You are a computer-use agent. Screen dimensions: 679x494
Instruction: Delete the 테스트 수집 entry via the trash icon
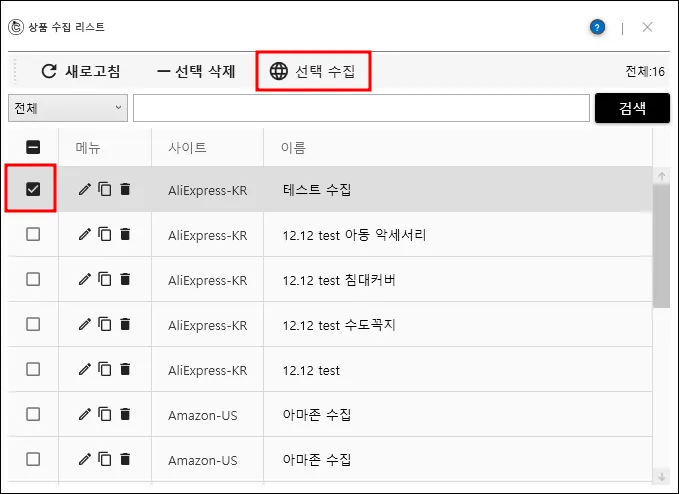click(125, 189)
